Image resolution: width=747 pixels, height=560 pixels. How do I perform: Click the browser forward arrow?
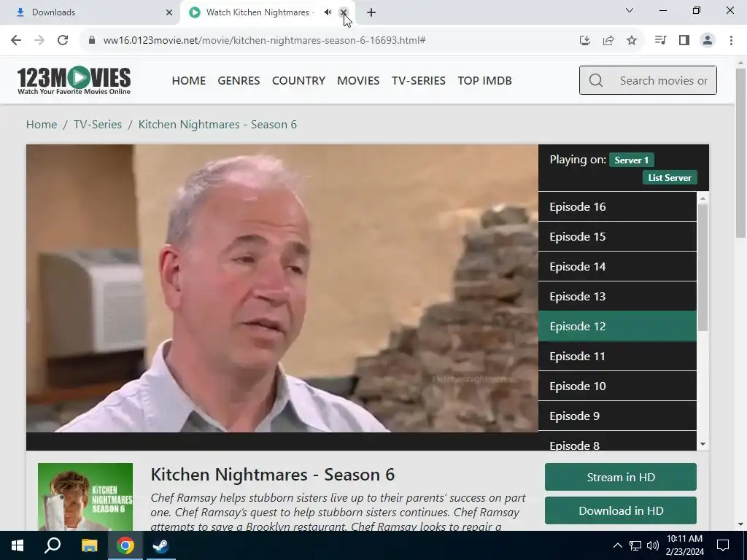tap(39, 40)
